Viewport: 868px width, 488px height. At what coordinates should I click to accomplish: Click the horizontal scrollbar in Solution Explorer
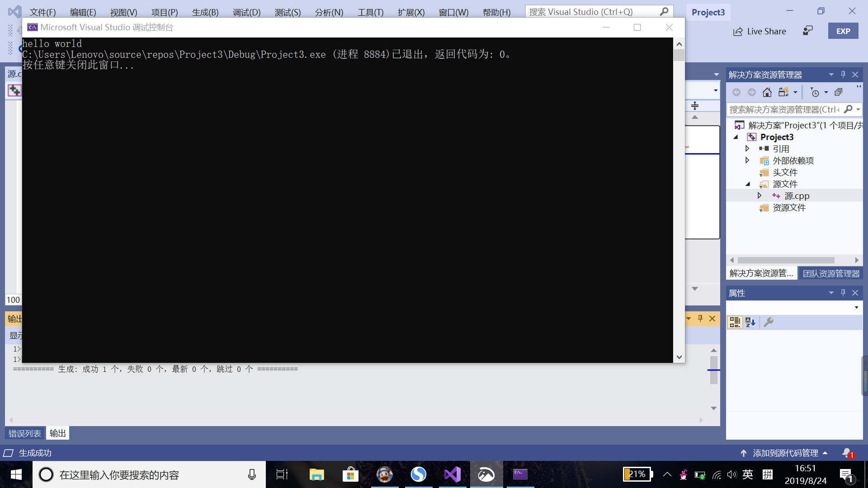pyautogui.click(x=786, y=260)
